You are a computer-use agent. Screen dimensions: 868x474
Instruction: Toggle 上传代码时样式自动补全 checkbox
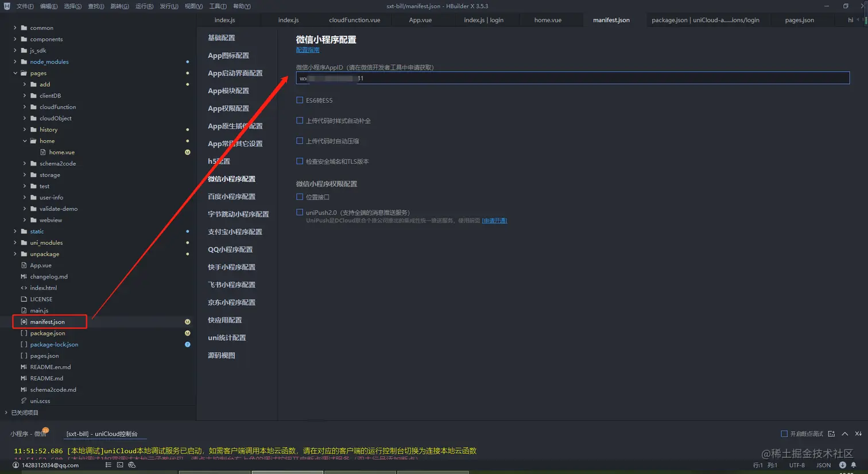pos(300,121)
